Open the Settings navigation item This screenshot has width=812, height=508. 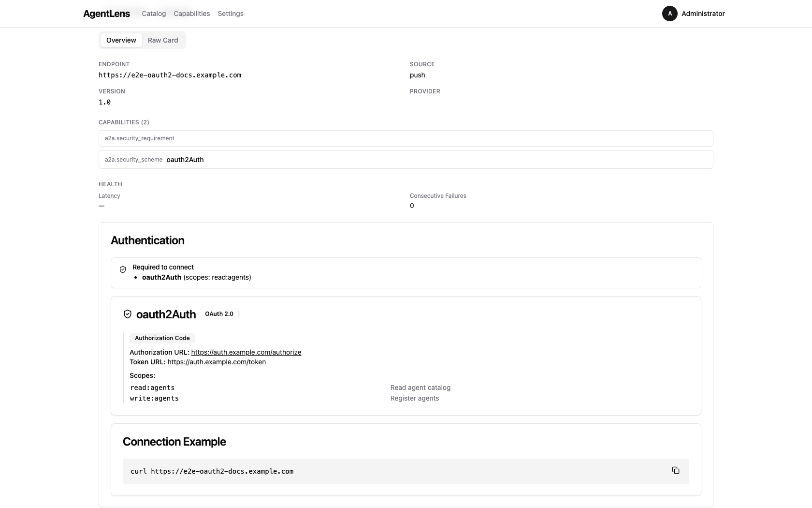tap(230, 14)
